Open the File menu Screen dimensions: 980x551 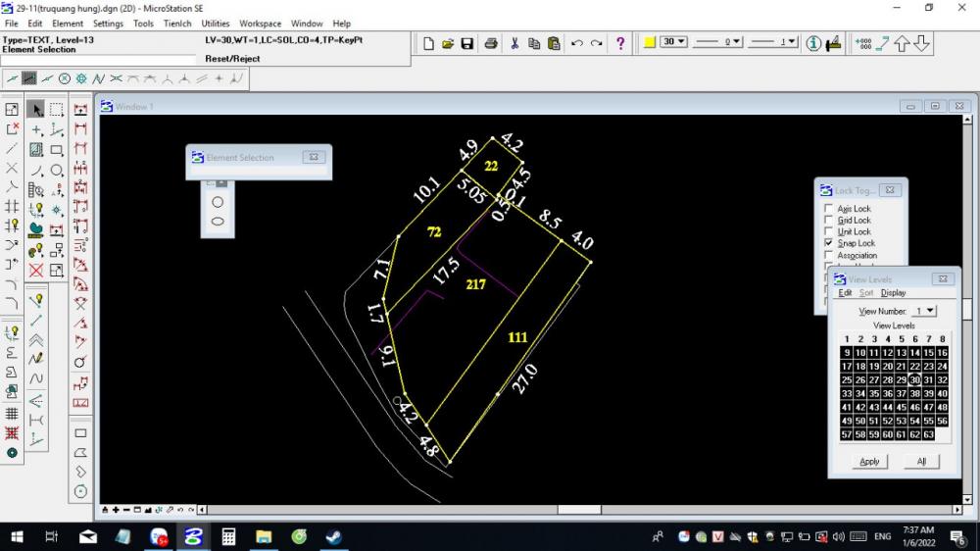[x=11, y=24]
